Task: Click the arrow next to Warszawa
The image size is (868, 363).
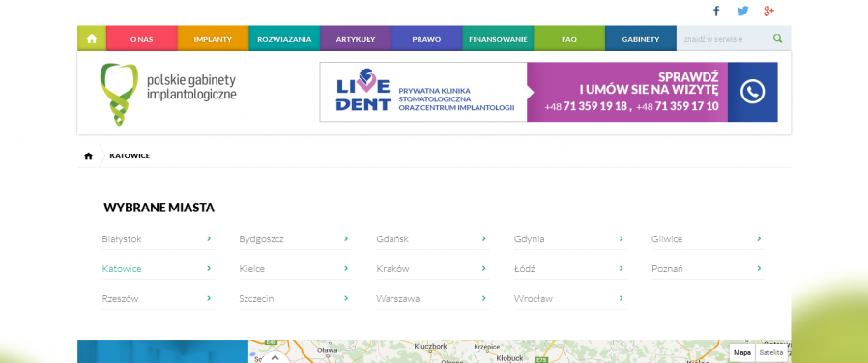Action: pyautogui.click(x=483, y=298)
